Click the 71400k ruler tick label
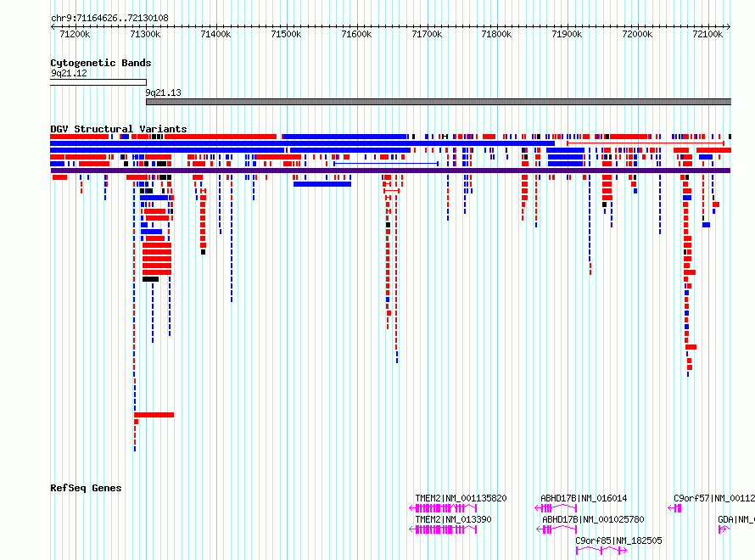 [x=215, y=34]
